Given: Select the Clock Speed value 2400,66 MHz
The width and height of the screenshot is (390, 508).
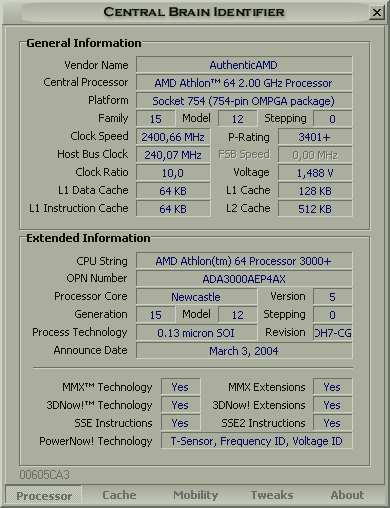Looking at the screenshot, I should tap(173, 137).
